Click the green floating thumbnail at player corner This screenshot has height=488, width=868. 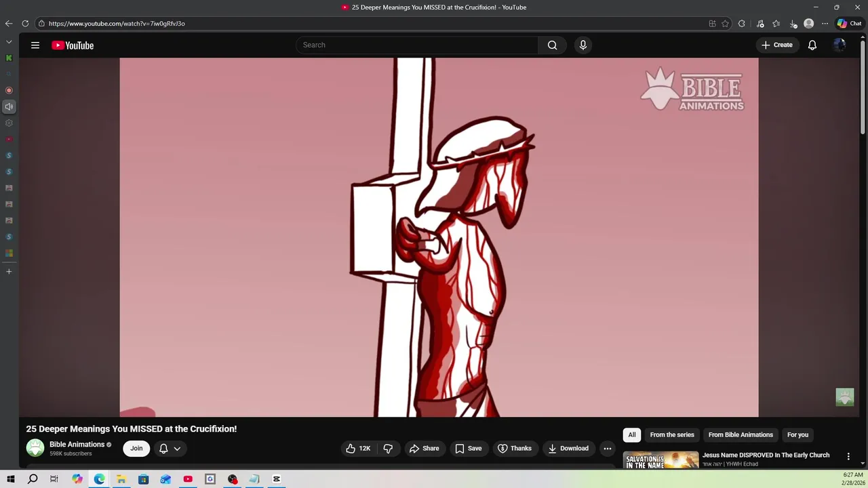[845, 397]
